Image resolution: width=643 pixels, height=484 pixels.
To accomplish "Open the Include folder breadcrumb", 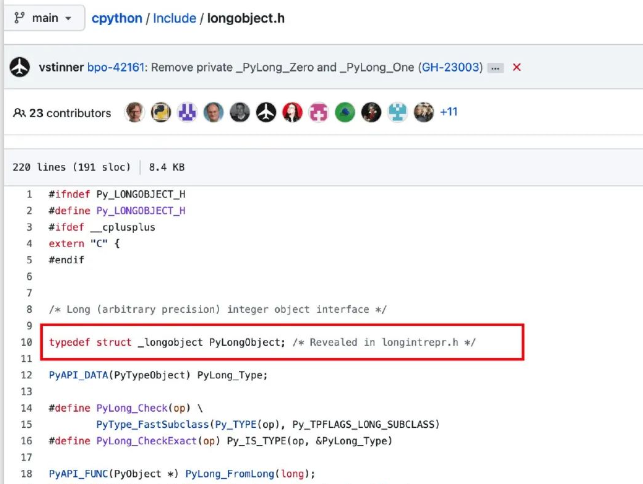I will 174,18.
